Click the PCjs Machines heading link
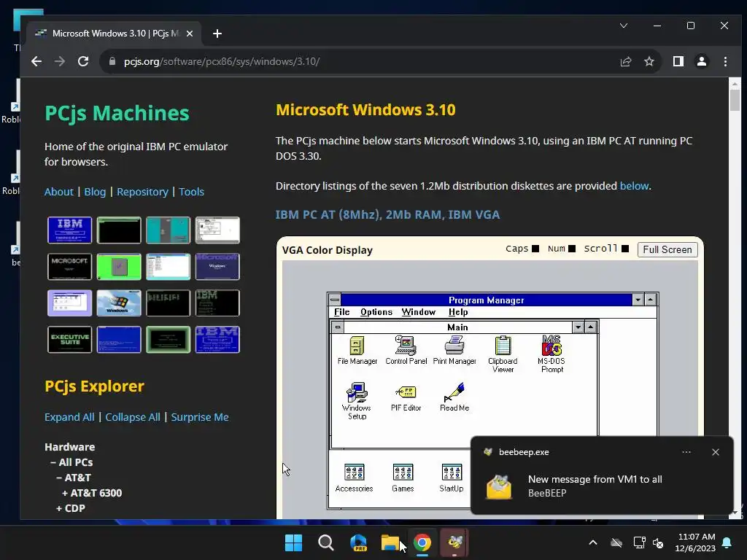The height and width of the screenshot is (560, 747). 117,113
